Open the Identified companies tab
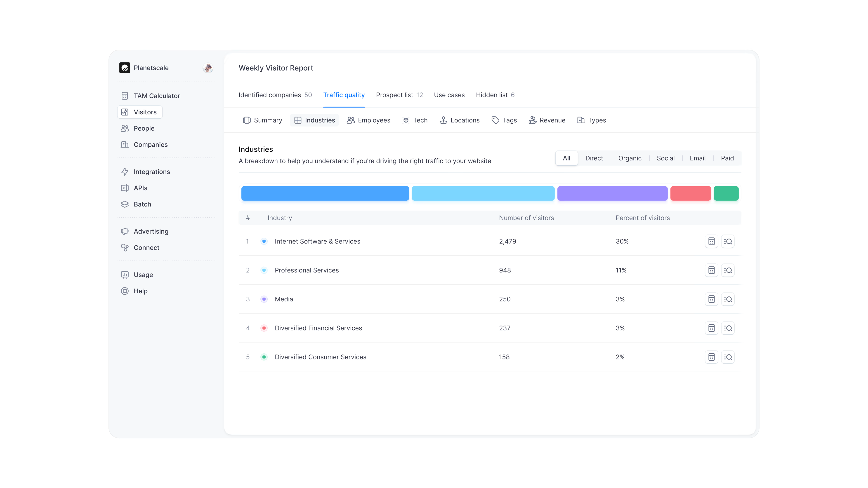 point(275,95)
